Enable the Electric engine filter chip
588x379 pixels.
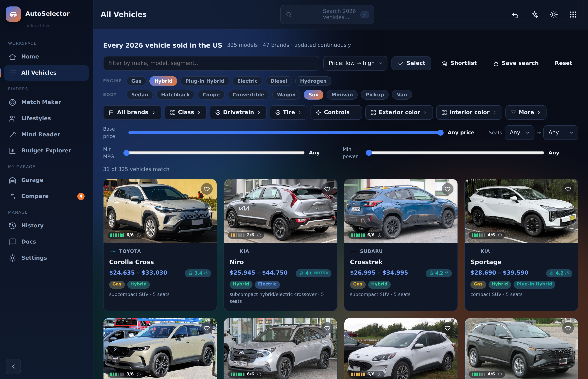[x=247, y=81]
